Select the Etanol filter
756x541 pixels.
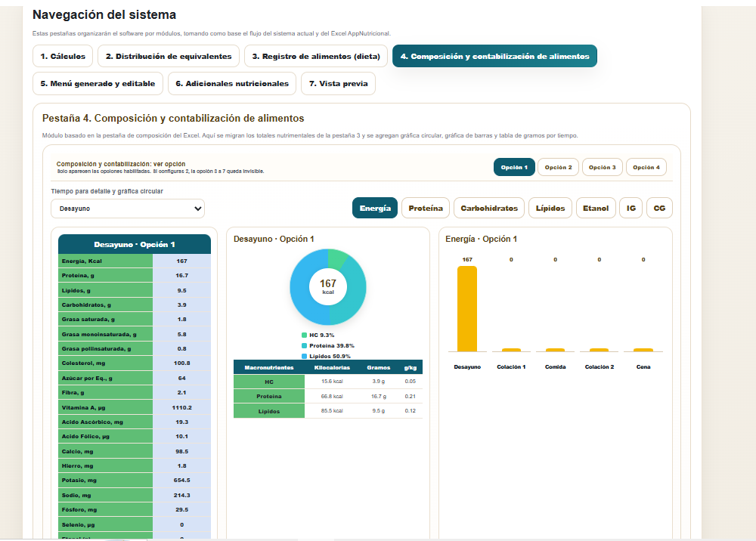tap(596, 208)
